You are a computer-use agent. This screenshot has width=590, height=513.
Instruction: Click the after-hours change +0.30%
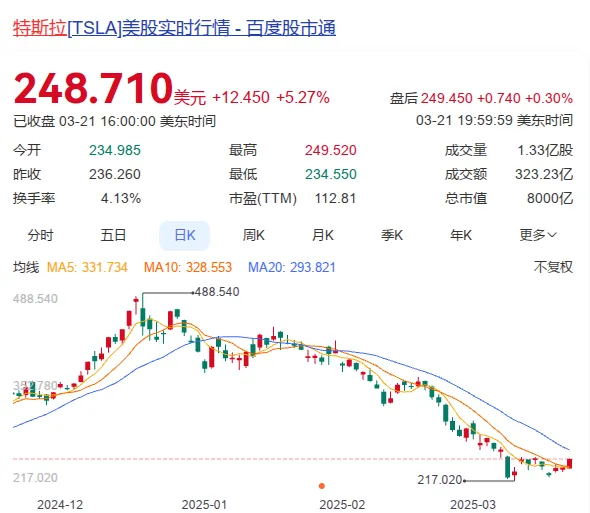pyautogui.click(x=549, y=99)
